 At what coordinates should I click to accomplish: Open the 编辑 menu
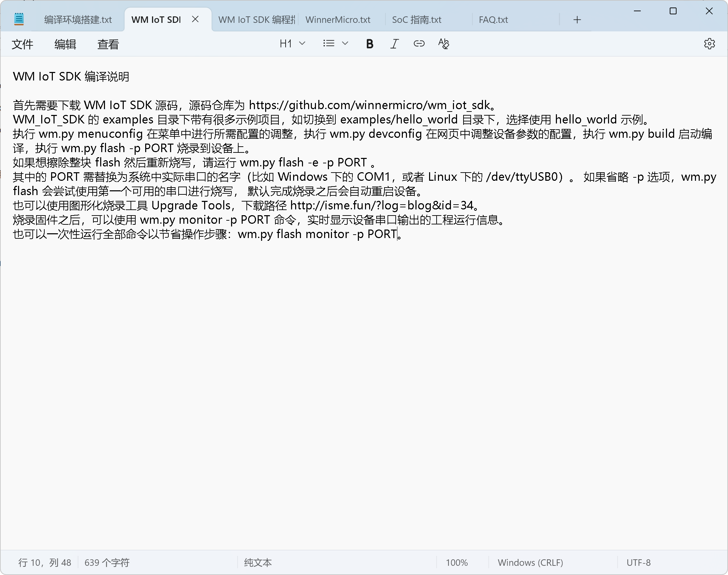click(x=65, y=44)
